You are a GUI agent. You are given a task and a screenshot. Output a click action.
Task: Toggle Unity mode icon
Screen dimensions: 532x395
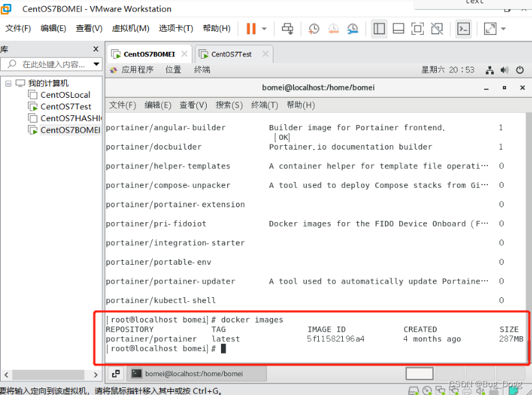(x=437, y=29)
